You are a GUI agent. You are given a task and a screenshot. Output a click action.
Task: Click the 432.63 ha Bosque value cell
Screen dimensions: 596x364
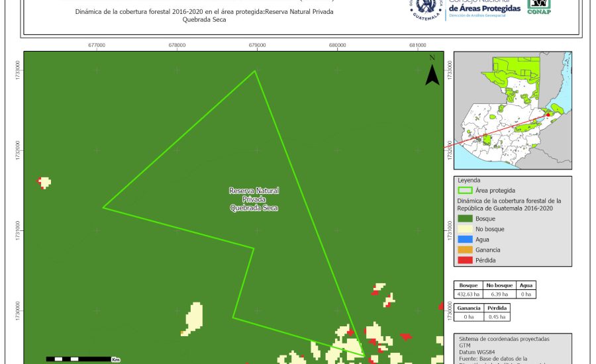tap(468, 293)
